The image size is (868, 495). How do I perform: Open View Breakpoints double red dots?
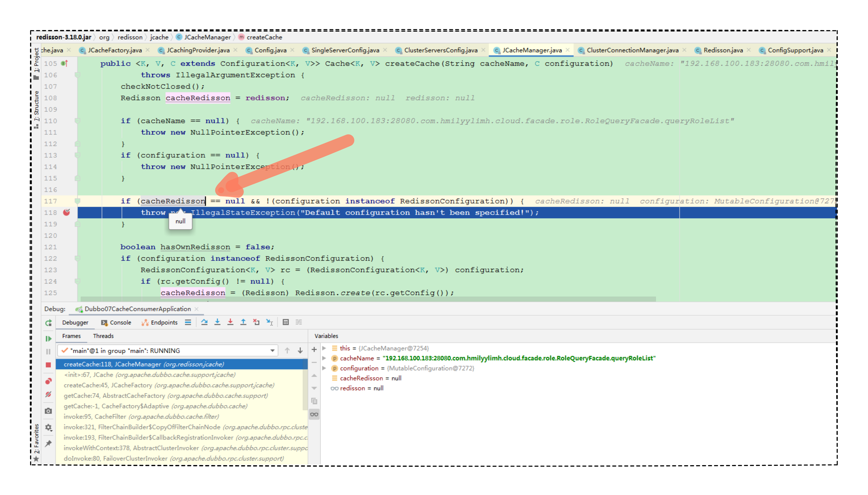pyautogui.click(x=48, y=381)
